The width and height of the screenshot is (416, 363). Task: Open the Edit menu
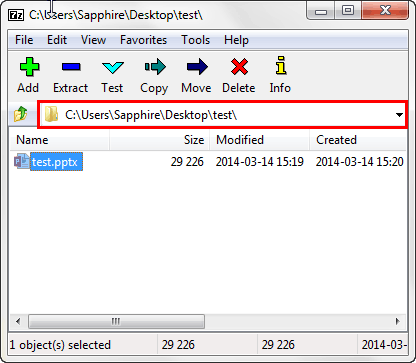(57, 40)
